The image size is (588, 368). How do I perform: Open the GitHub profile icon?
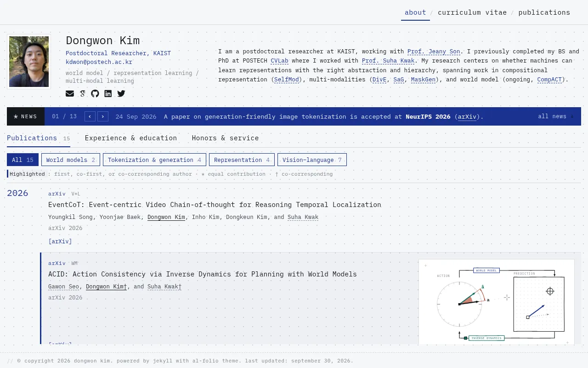95,93
